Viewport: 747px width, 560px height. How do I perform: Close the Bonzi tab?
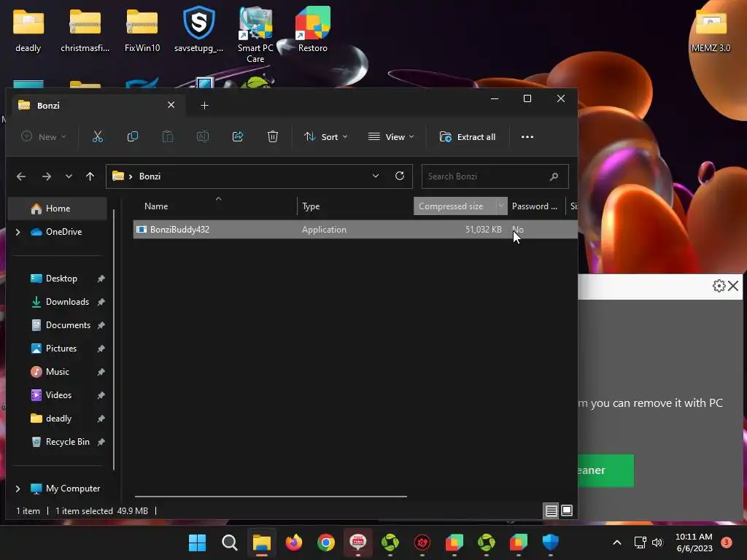[171, 105]
